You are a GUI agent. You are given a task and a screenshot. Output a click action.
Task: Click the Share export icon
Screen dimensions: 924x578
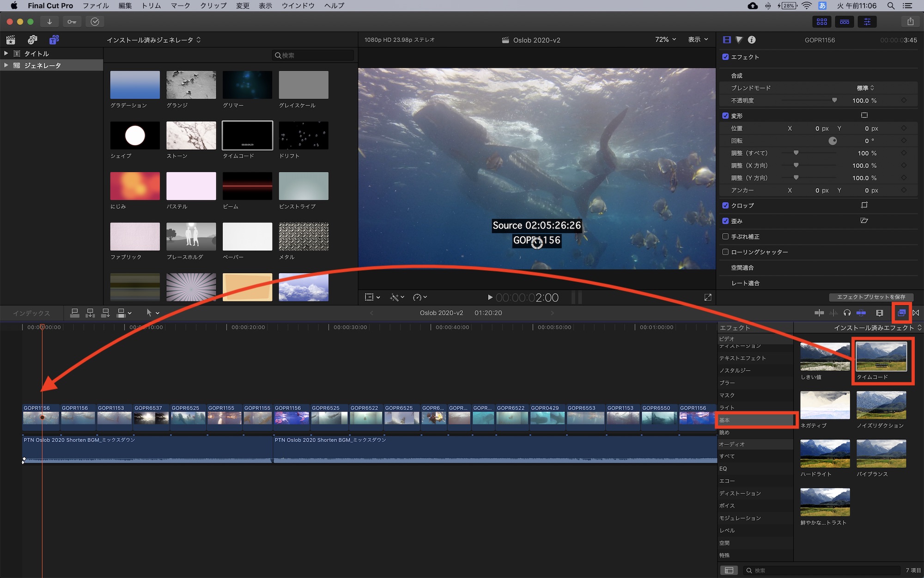pos(910,22)
